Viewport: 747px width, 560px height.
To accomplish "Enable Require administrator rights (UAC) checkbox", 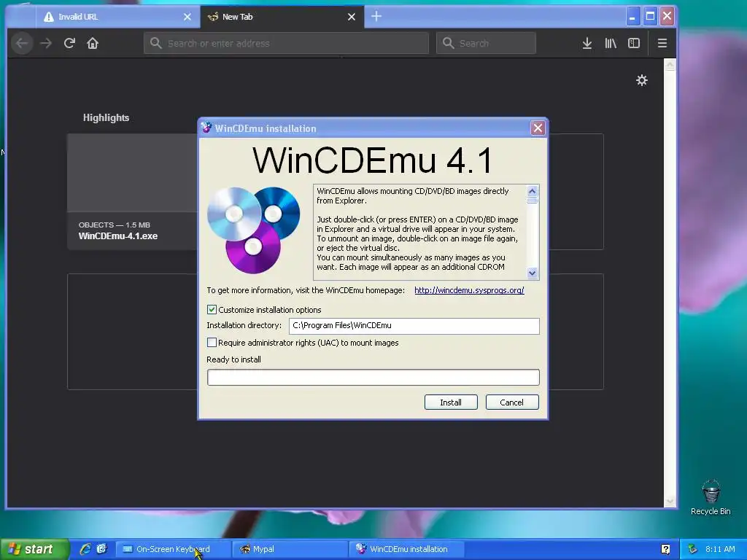I will point(212,343).
